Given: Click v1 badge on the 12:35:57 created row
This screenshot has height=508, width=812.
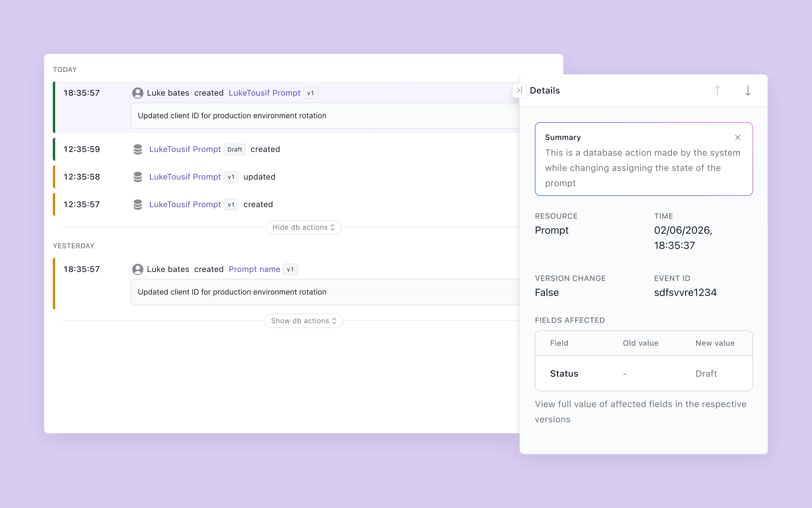Looking at the screenshot, I should [231, 205].
